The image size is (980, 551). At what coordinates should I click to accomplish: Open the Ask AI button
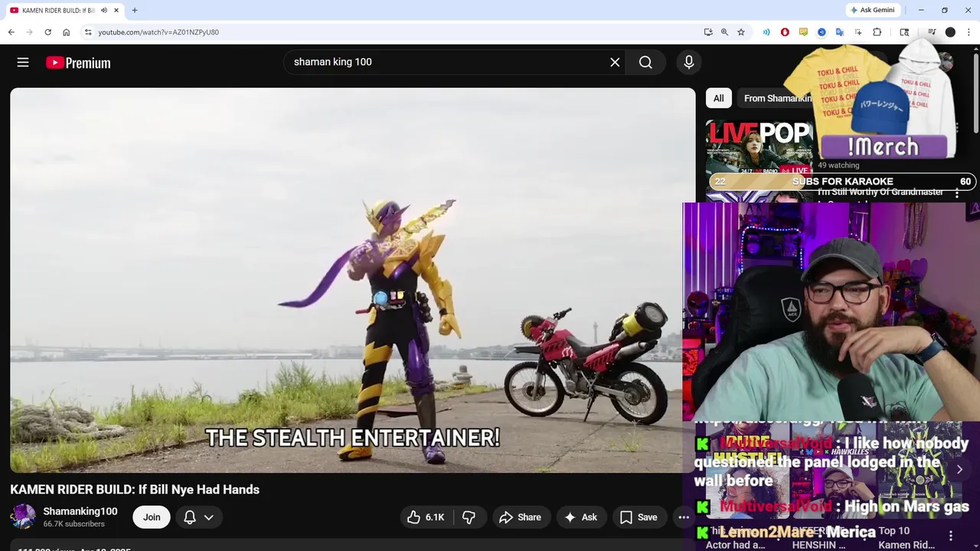coord(580,517)
